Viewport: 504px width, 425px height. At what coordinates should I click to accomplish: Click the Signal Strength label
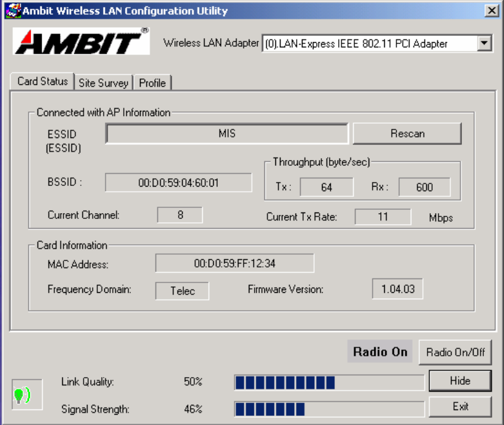pos(95,409)
